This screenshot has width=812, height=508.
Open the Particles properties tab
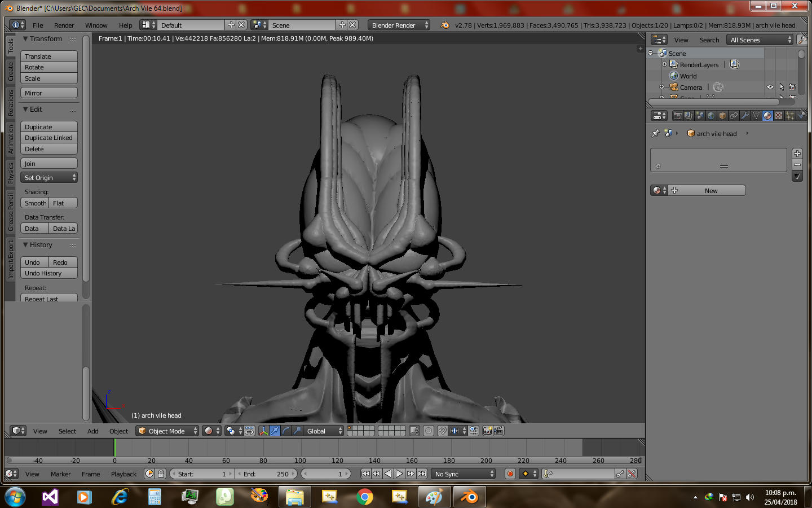point(790,116)
